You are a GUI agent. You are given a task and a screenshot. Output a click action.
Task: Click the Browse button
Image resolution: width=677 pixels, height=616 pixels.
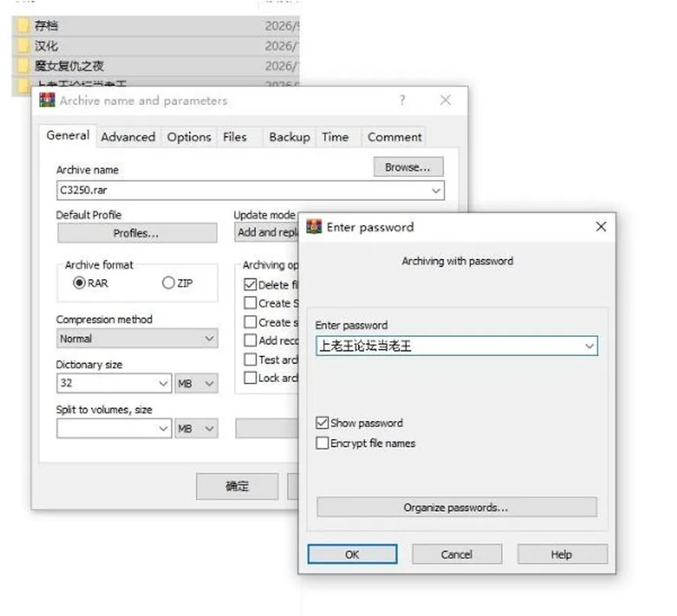point(408,167)
